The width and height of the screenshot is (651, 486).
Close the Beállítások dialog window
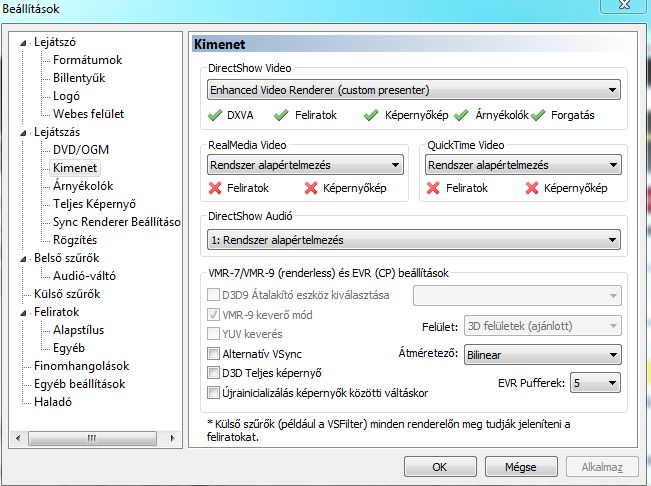624,5
